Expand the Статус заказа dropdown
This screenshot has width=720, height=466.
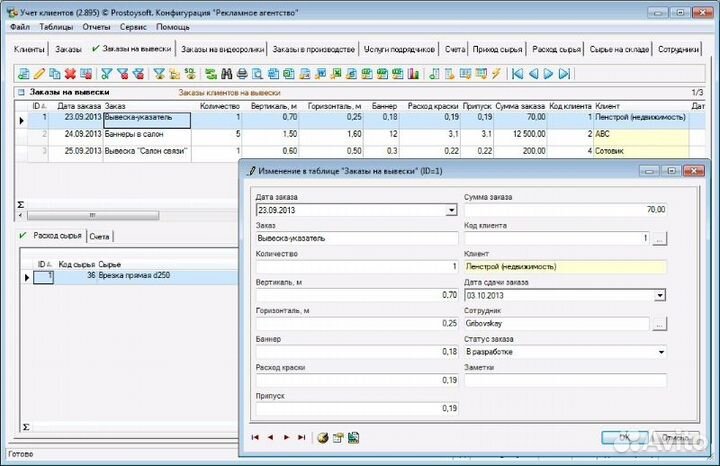660,352
